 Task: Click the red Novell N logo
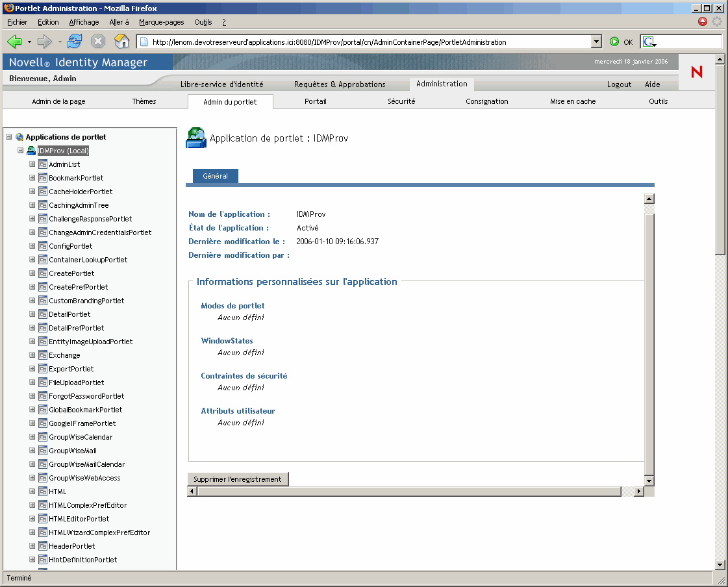(x=696, y=72)
